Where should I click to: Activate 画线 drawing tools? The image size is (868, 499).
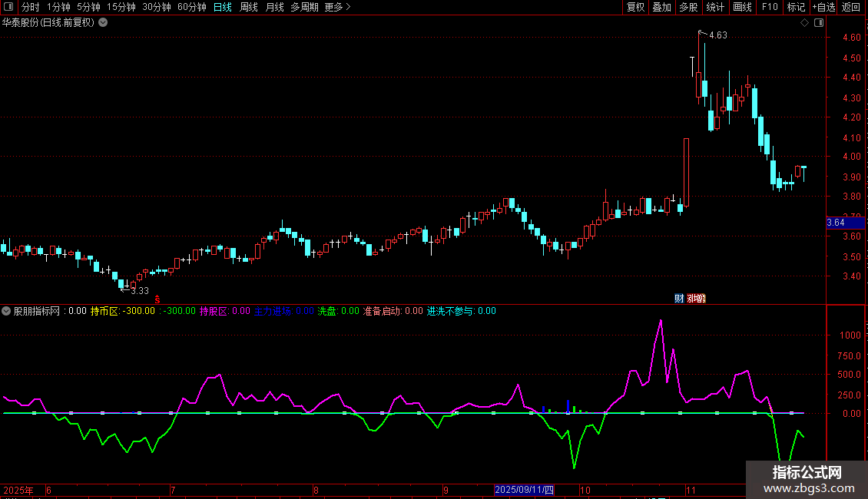coord(742,7)
